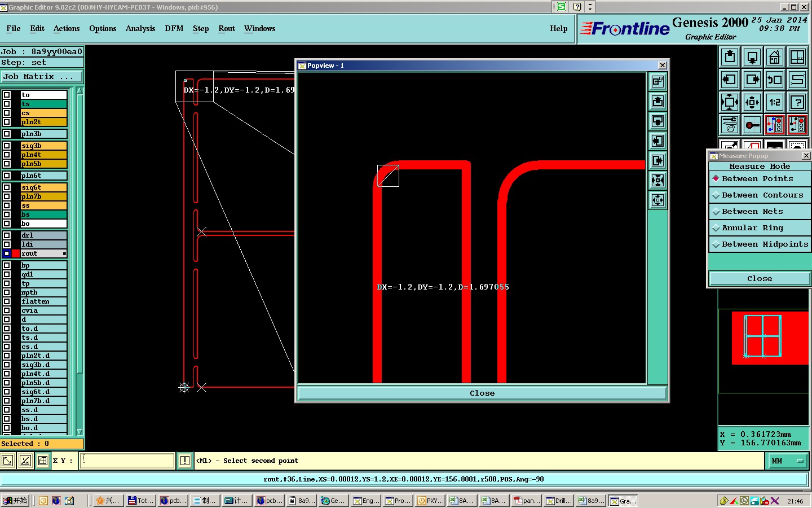Click the Popview zoom in icon
The height and width of the screenshot is (508, 812).
[657, 181]
